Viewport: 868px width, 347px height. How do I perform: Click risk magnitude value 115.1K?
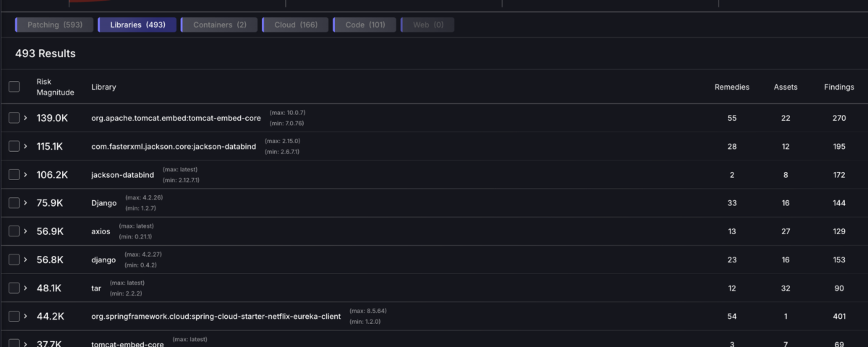point(50,146)
